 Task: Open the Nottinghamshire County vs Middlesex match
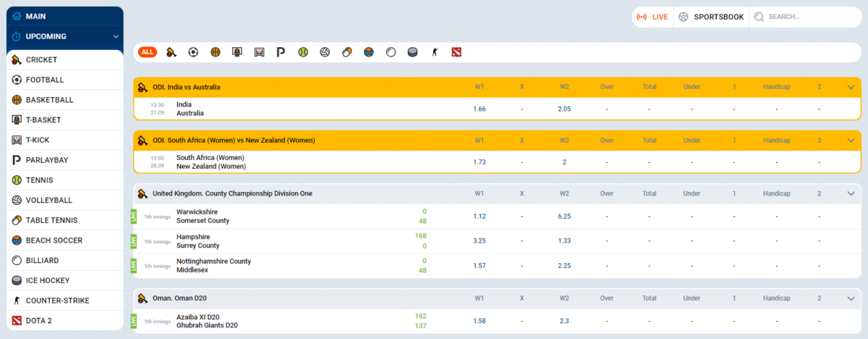(214, 266)
